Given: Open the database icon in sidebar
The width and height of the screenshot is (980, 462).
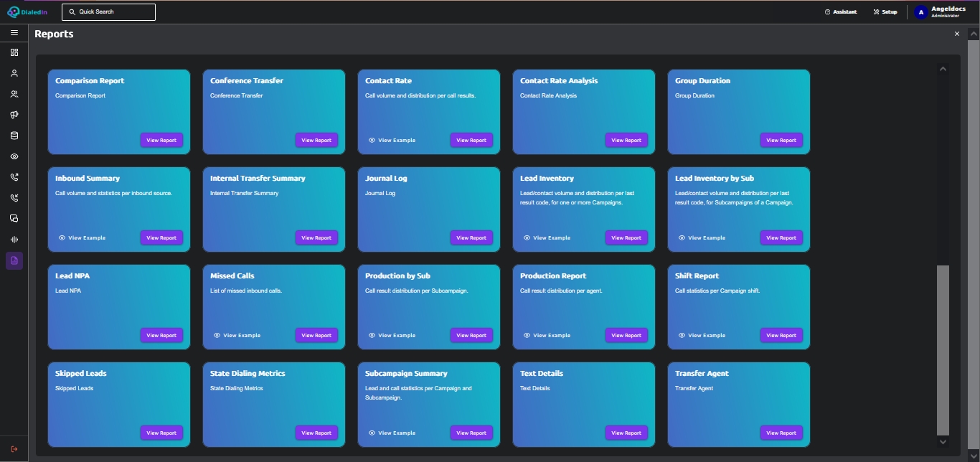Looking at the screenshot, I should tap(14, 136).
